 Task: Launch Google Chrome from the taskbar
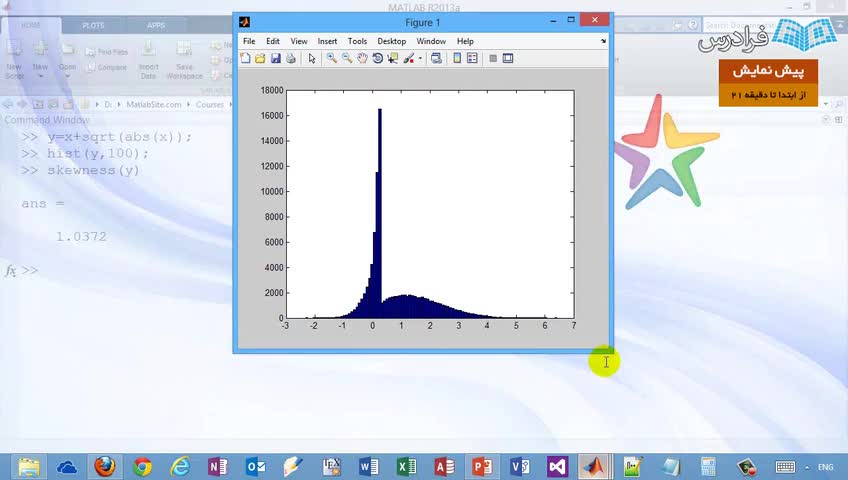(x=142, y=467)
